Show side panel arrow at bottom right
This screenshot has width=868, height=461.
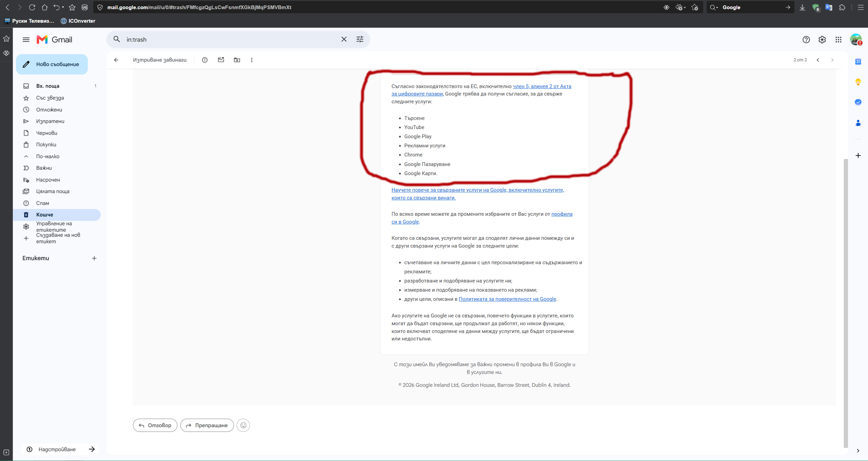pos(858,451)
